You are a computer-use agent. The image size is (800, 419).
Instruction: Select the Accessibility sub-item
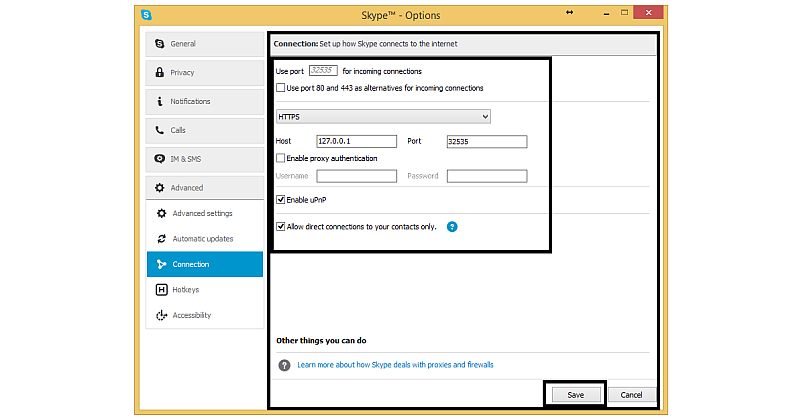click(x=205, y=315)
